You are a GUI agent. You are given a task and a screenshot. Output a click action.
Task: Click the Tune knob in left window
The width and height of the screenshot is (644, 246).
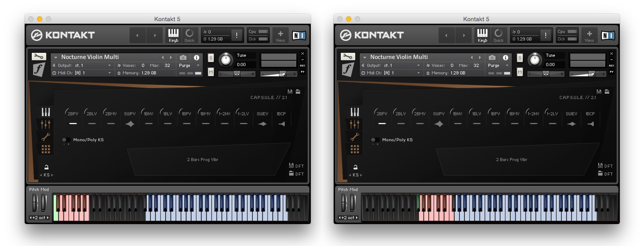[226, 59]
